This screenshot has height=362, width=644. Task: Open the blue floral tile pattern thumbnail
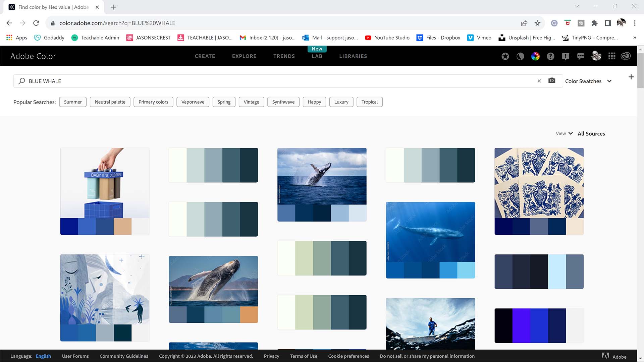click(x=539, y=183)
